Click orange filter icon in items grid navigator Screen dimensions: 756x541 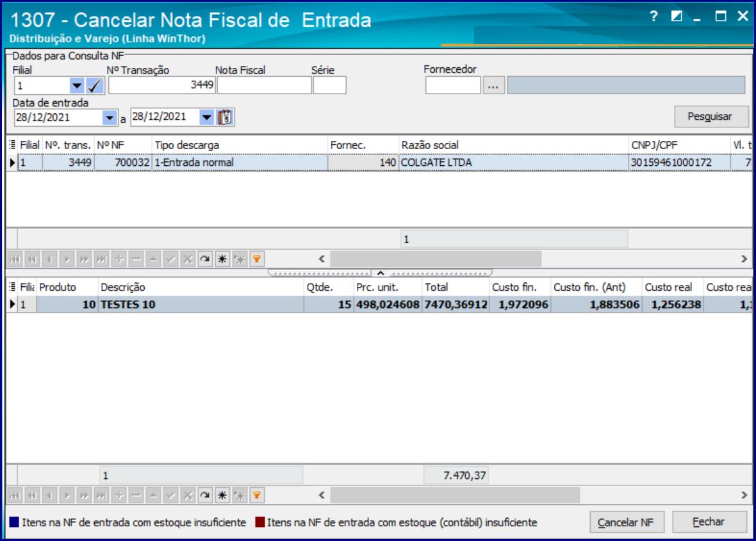(257, 496)
